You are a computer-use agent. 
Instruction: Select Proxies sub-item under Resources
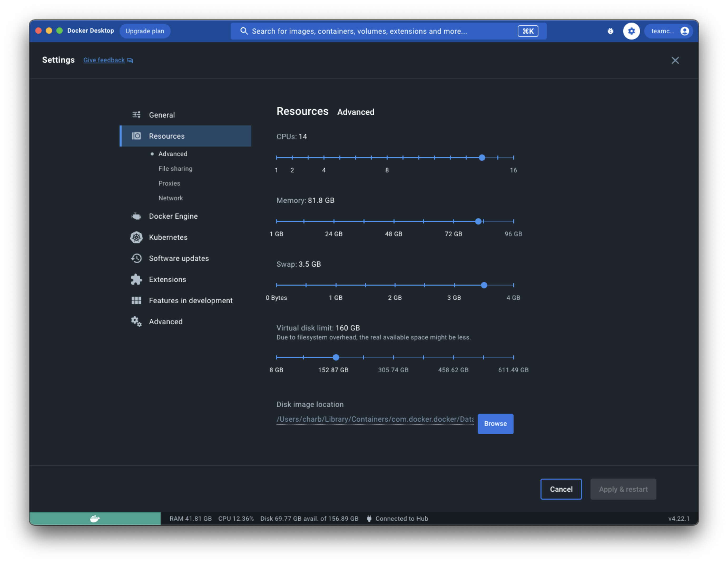[169, 183]
